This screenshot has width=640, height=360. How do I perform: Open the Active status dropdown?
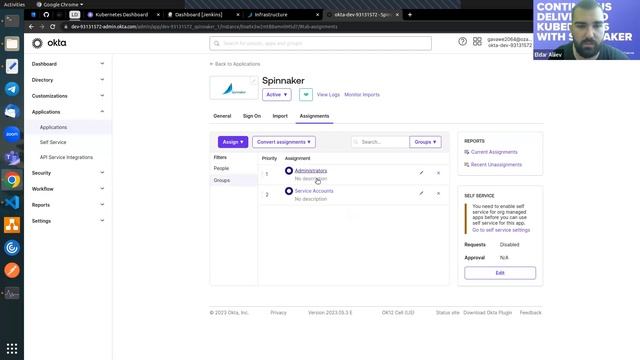click(277, 95)
